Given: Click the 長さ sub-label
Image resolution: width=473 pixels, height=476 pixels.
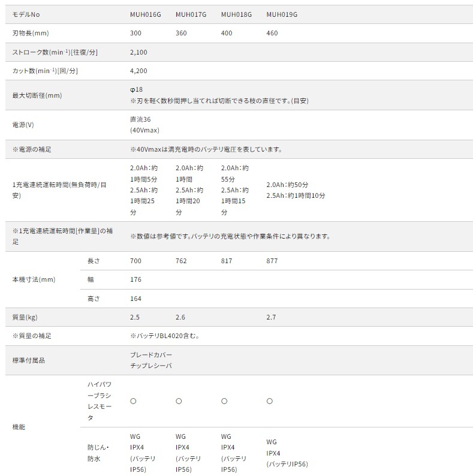Looking at the screenshot, I should [94, 261].
